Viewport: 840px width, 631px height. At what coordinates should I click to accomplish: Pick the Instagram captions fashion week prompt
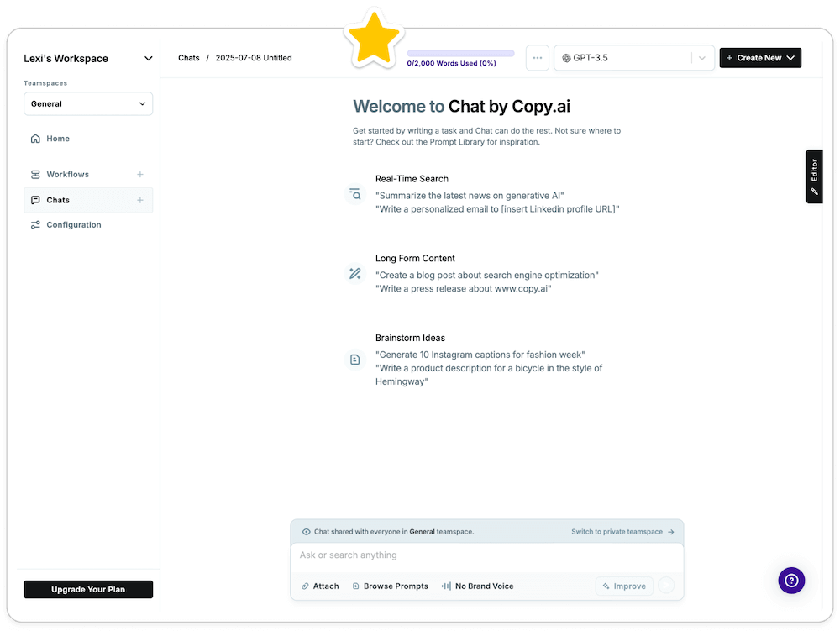coord(480,355)
